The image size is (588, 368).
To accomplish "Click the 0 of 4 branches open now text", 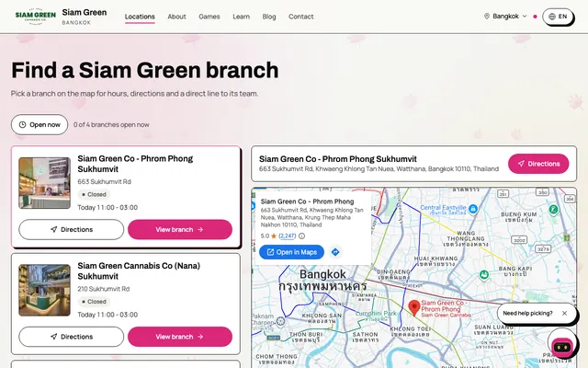I will pos(111,125).
